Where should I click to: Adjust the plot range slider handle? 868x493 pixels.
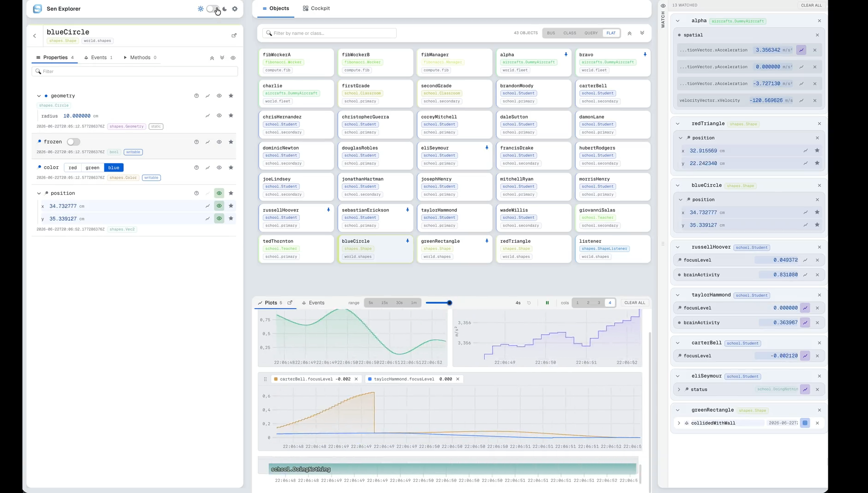pos(450,303)
